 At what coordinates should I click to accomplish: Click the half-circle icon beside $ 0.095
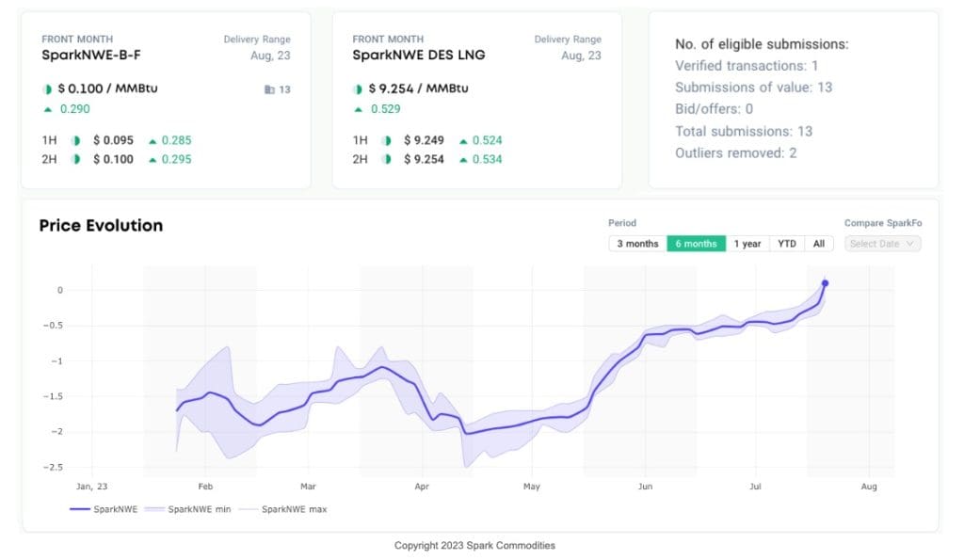[x=75, y=141]
